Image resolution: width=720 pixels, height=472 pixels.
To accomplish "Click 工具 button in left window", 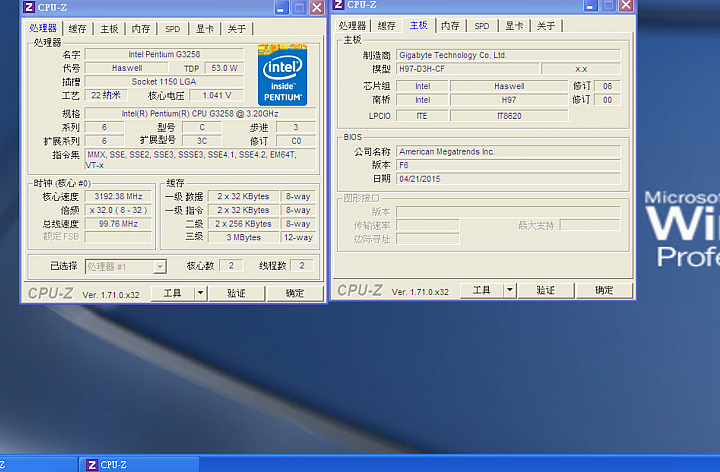I will [x=173, y=293].
